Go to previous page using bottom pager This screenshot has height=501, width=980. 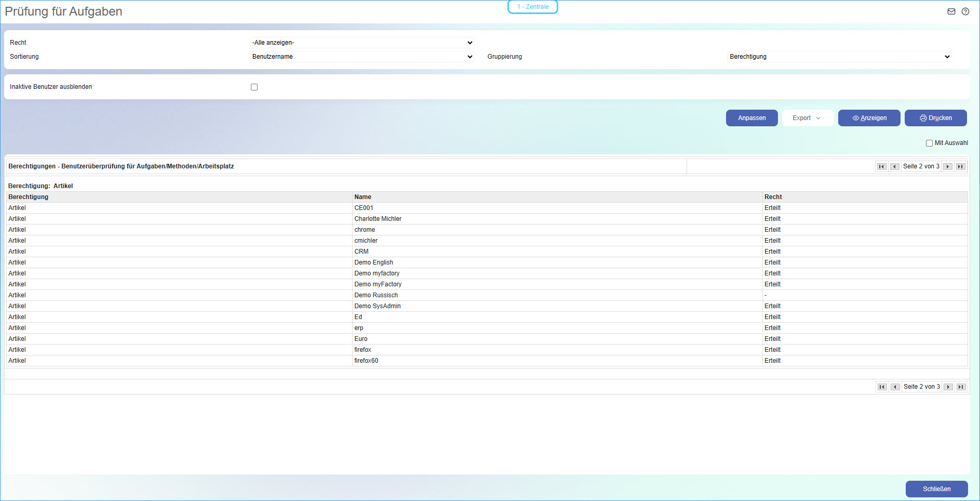[x=895, y=387]
